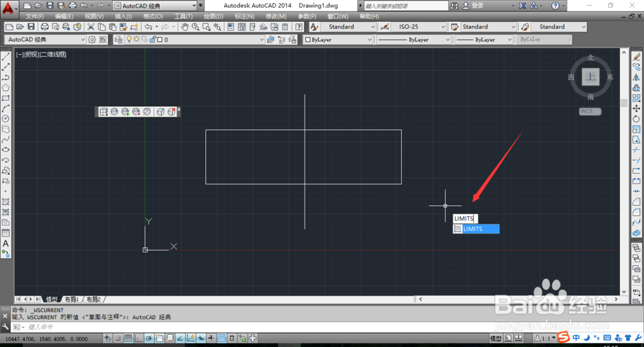
Task: Toggle Grid display in status bar
Action: [128, 339]
